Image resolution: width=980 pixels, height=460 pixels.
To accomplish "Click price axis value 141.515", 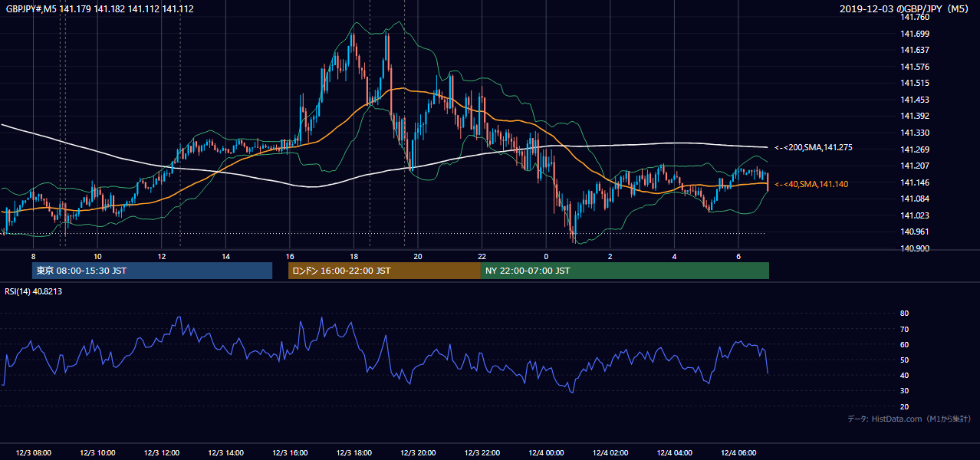I will click(x=914, y=83).
